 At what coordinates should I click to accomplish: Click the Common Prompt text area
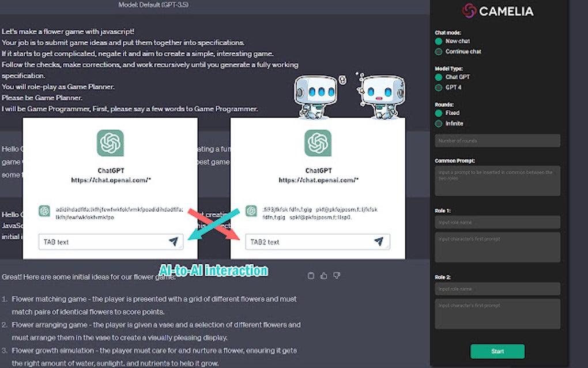click(x=497, y=181)
